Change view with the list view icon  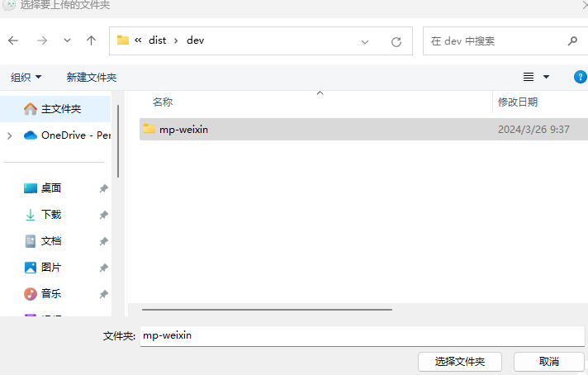coord(529,77)
